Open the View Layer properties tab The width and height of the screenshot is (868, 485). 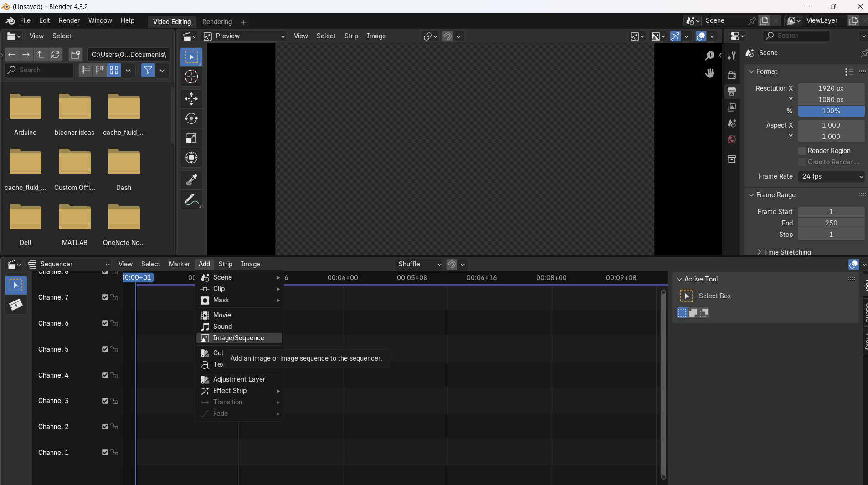coord(732,107)
